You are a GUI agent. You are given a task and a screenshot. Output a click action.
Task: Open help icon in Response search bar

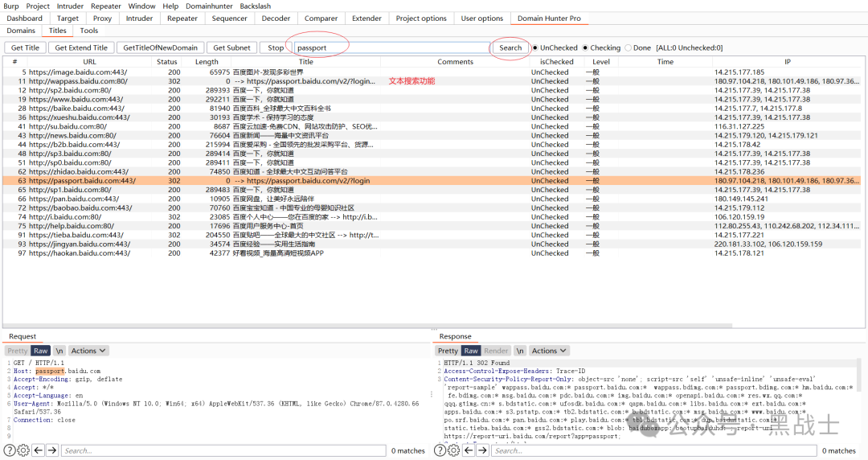(x=440, y=450)
